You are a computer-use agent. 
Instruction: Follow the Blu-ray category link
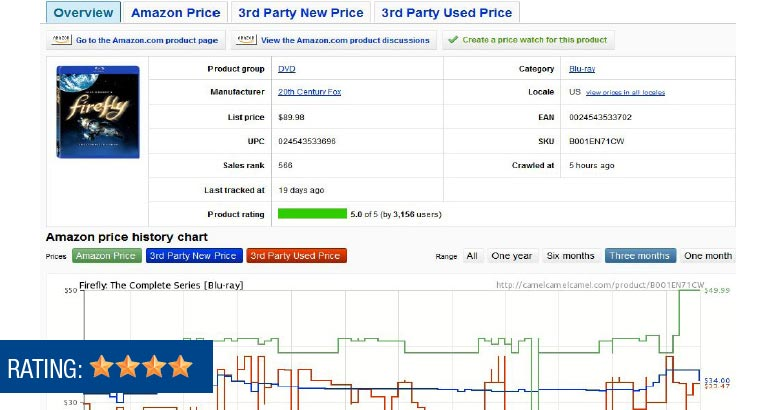pos(582,69)
